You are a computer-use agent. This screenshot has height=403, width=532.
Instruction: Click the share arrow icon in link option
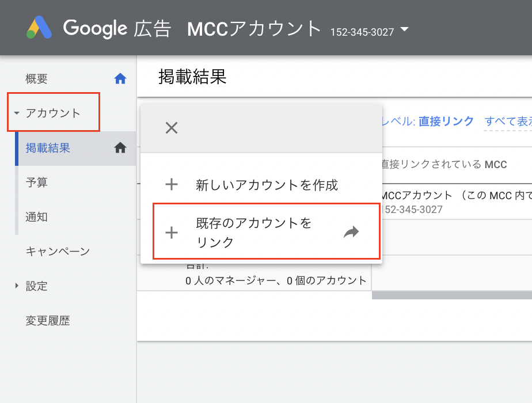pyautogui.click(x=351, y=232)
